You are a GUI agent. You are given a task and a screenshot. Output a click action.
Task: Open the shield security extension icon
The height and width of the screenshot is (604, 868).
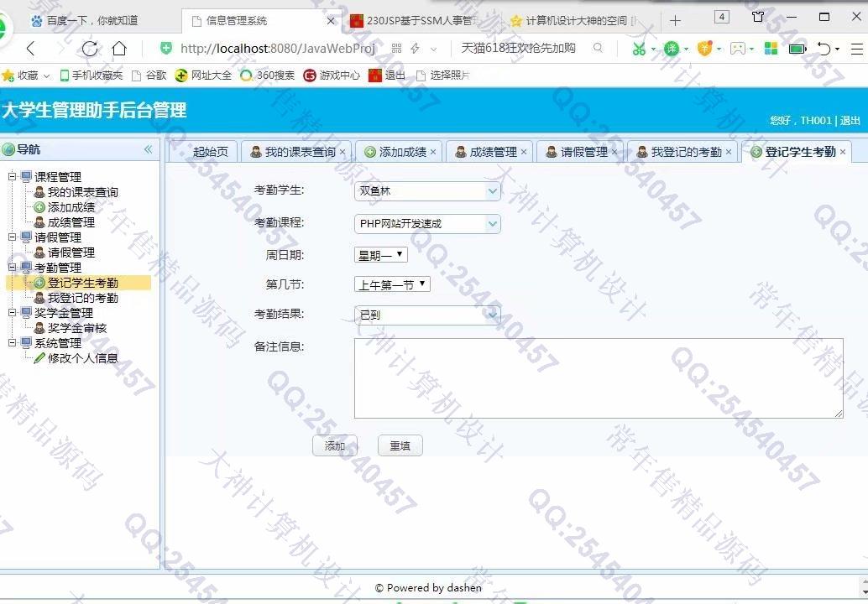pyautogui.click(x=704, y=49)
